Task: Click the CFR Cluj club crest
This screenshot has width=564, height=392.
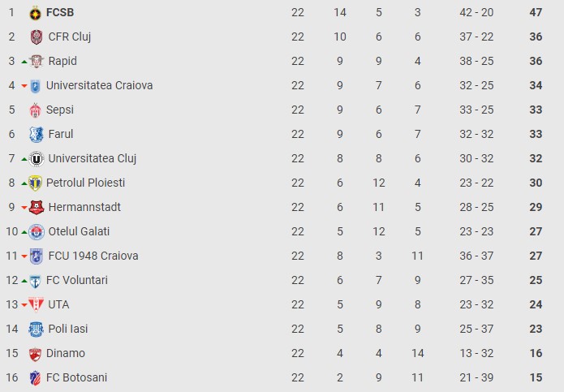Action: click(37, 37)
